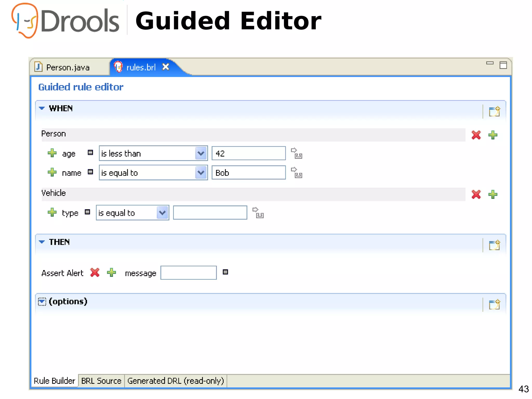Click the 'name' field label

click(x=71, y=173)
